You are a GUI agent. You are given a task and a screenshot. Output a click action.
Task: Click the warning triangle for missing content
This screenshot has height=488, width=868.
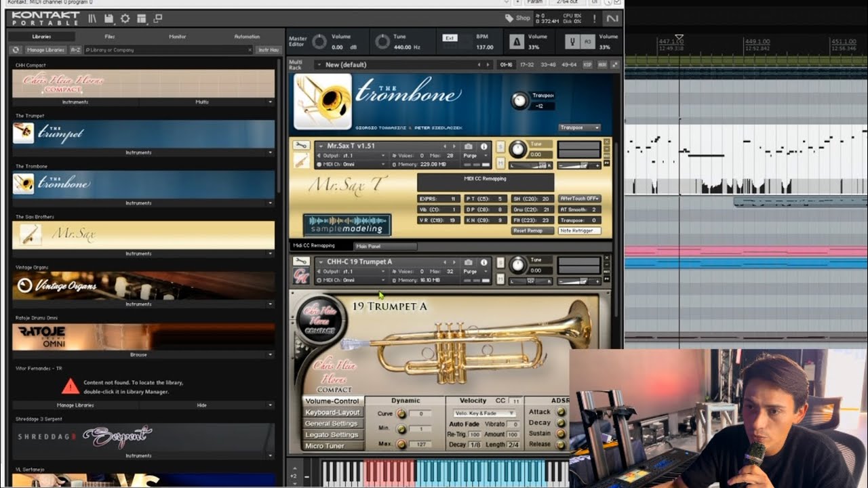click(x=71, y=386)
